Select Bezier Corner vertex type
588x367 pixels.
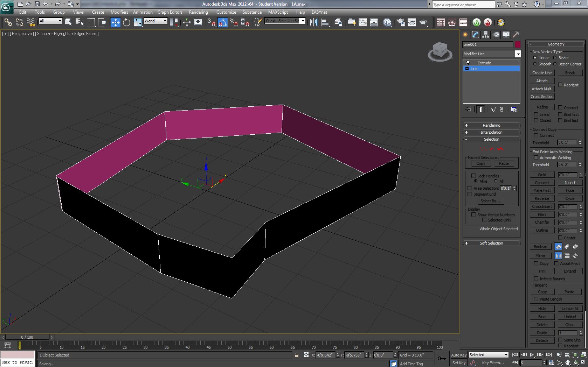click(555, 64)
